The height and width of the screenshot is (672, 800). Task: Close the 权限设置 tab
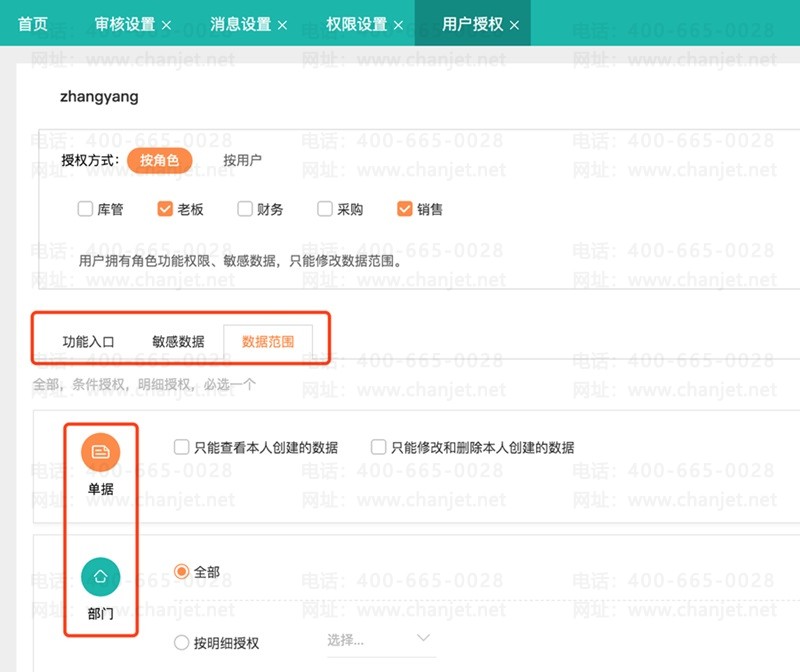(x=398, y=25)
